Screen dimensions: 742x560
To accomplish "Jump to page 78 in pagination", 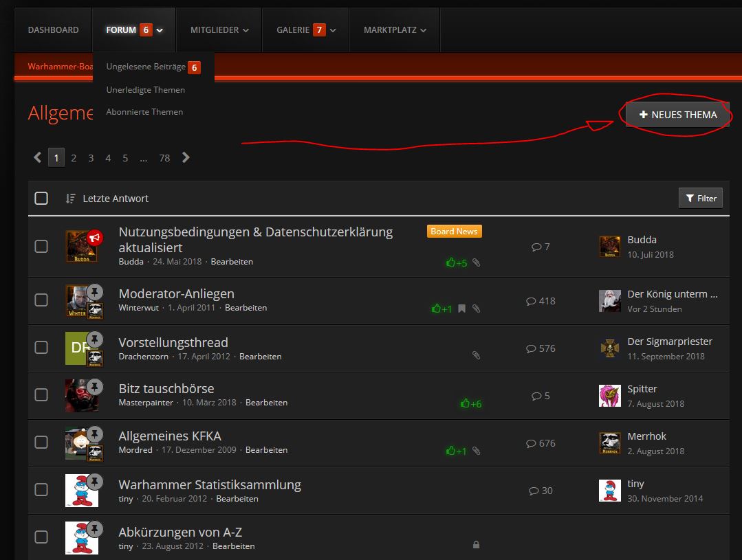I will pyautogui.click(x=164, y=158).
